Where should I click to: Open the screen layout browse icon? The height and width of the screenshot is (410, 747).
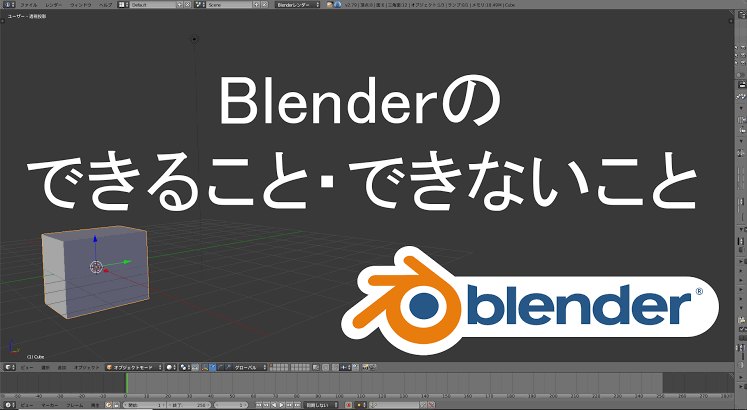pos(123,5)
